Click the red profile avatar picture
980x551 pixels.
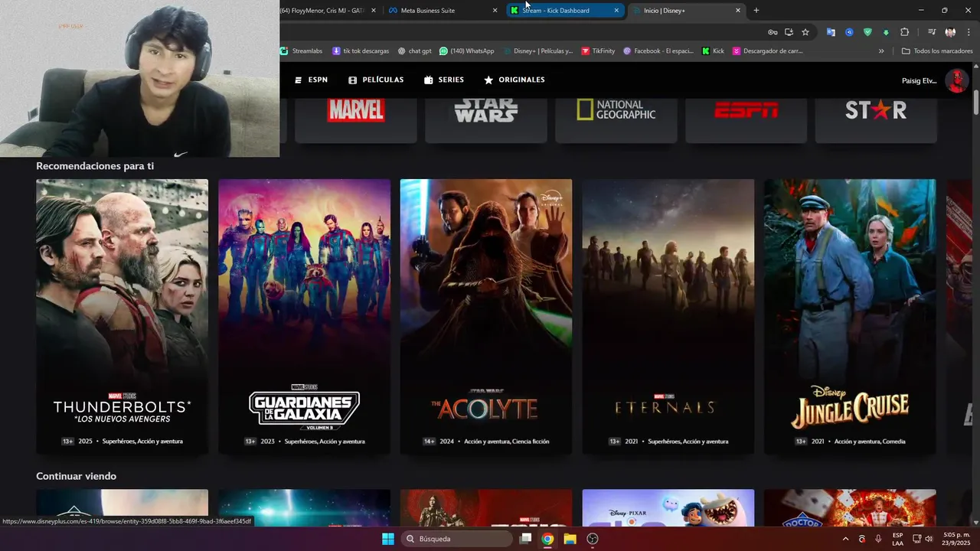[x=956, y=80]
